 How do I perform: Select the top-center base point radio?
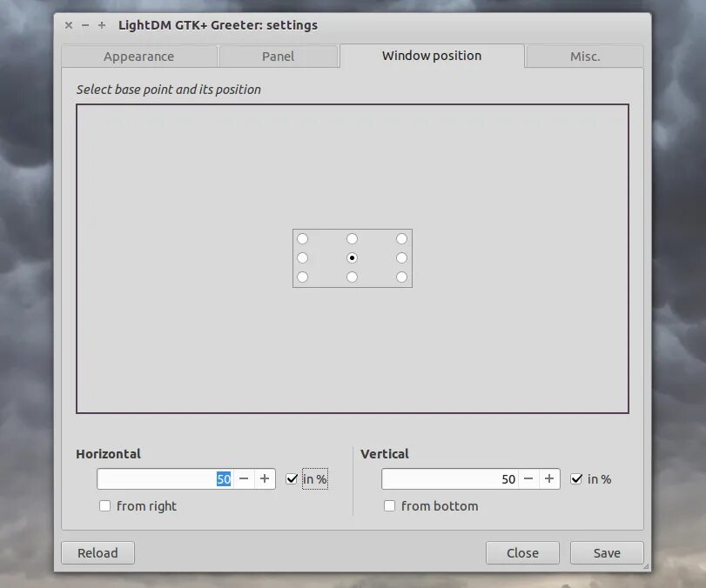(x=352, y=238)
